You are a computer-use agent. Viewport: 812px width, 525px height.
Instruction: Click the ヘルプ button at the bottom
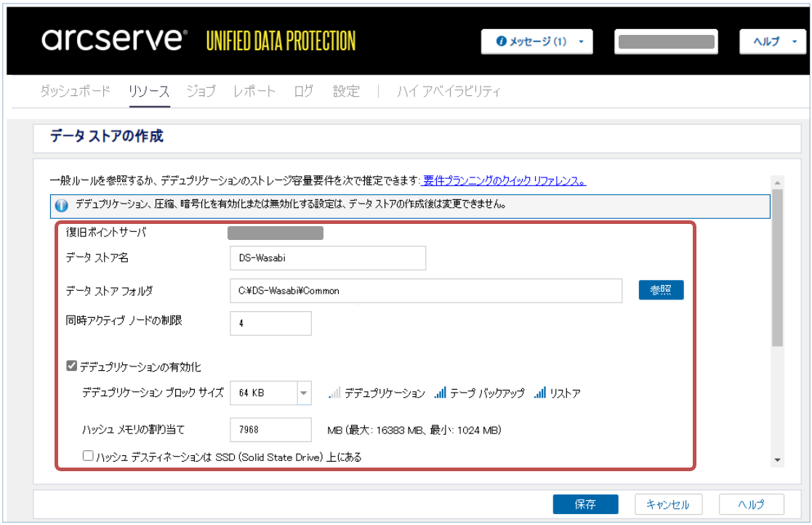pyautogui.click(x=751, y=504)
